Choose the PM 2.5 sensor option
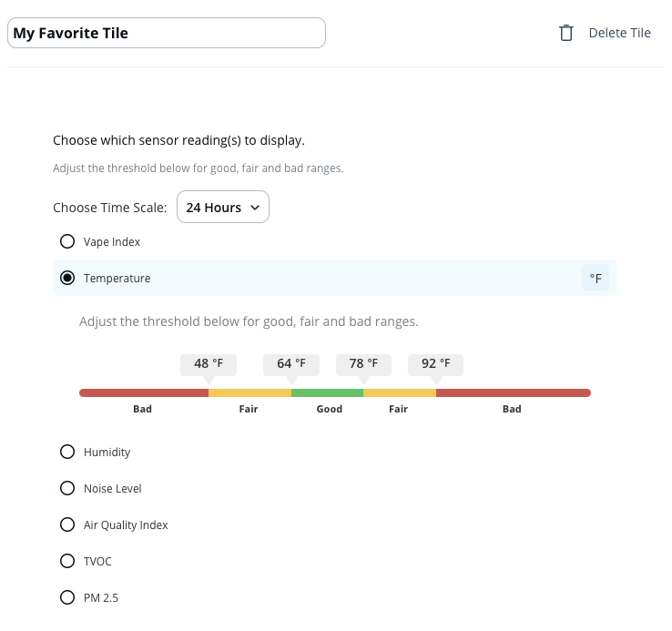Viewport: 672px width, 631px height. click(67, 597)
